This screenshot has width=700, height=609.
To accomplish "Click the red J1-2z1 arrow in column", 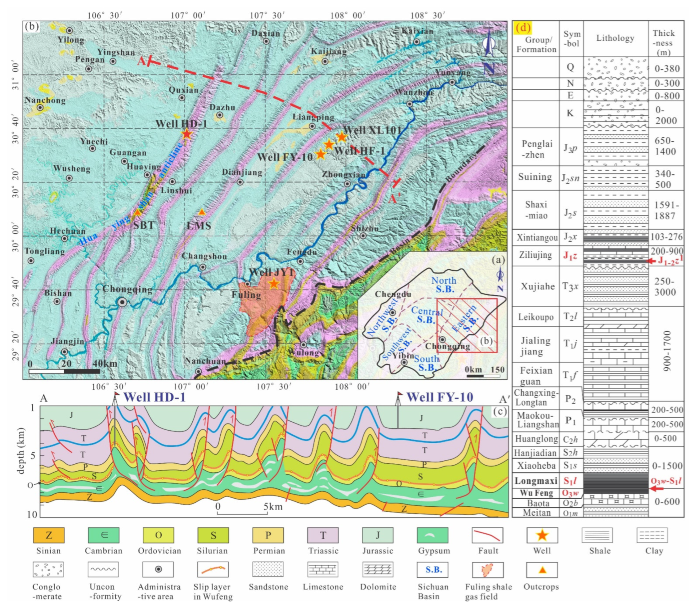I will coord(652,261).
